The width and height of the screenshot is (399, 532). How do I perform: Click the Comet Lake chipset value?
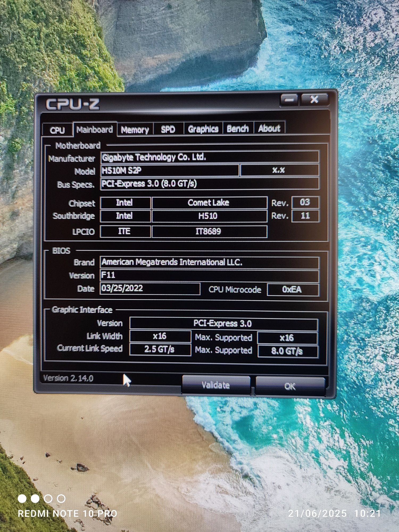[209, 203]
